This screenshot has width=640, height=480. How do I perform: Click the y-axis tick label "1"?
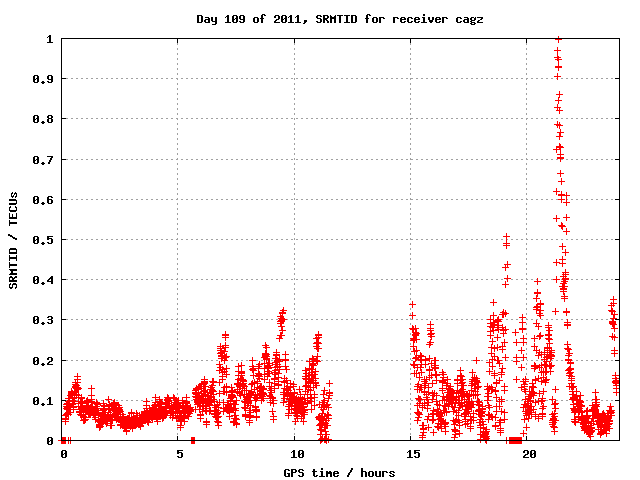[x=50, y=39]
